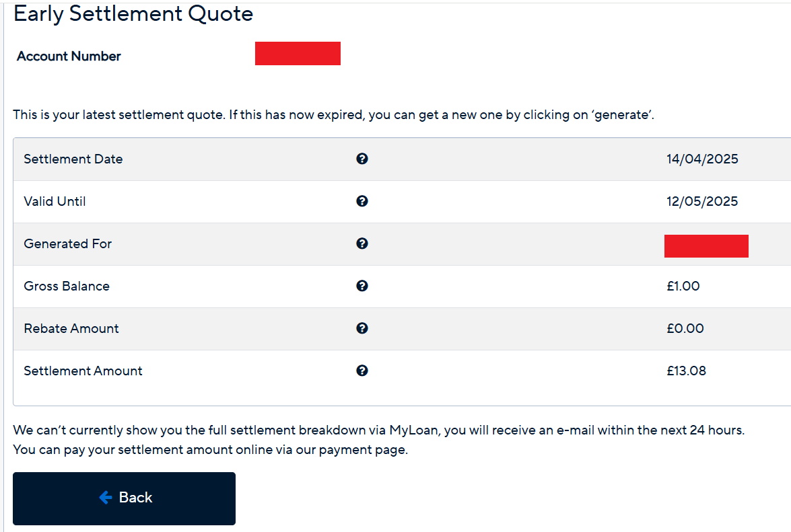Select the 14/04/2025 settlement date value
Viewport: 791px width, 532px height.
pyautogui.click(x=702, y=159)
